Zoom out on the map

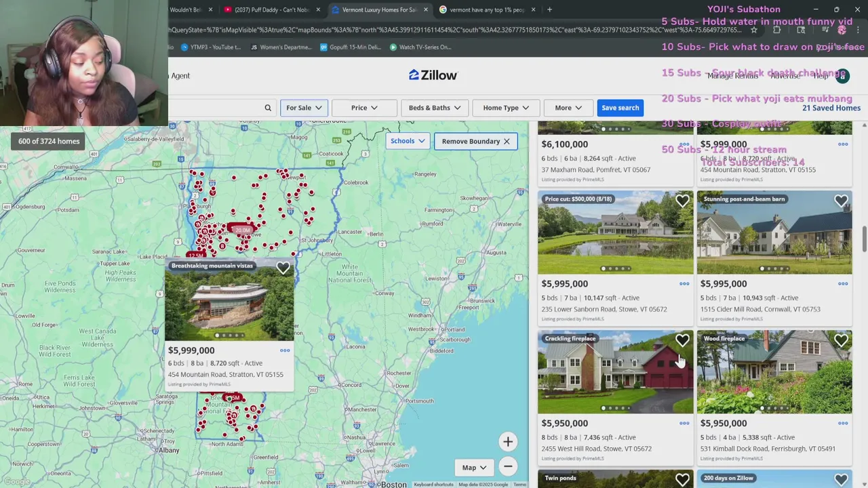click(x=507, y=466)
